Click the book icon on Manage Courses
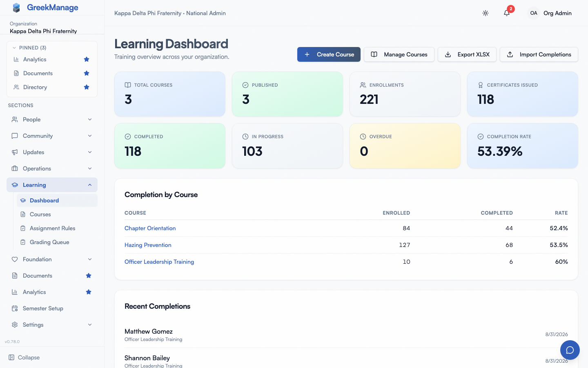The image size is (588, 368). click(x=374, y=54)
